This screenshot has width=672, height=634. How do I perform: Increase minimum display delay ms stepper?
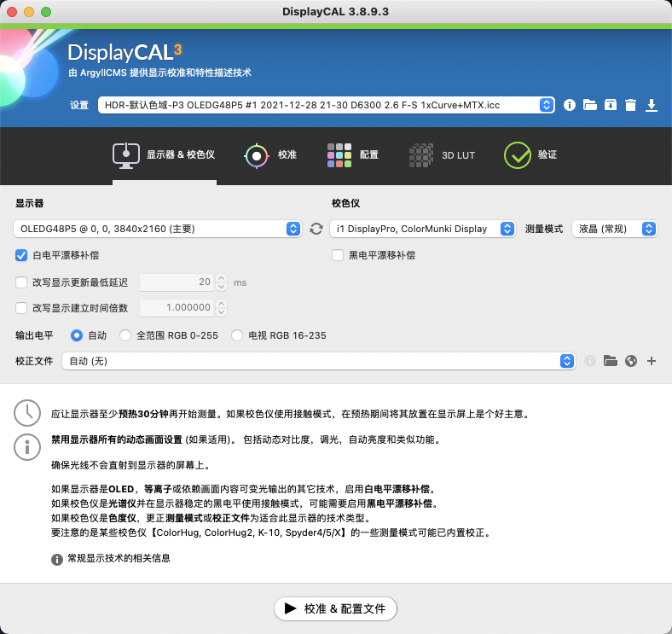coord(221,278)
